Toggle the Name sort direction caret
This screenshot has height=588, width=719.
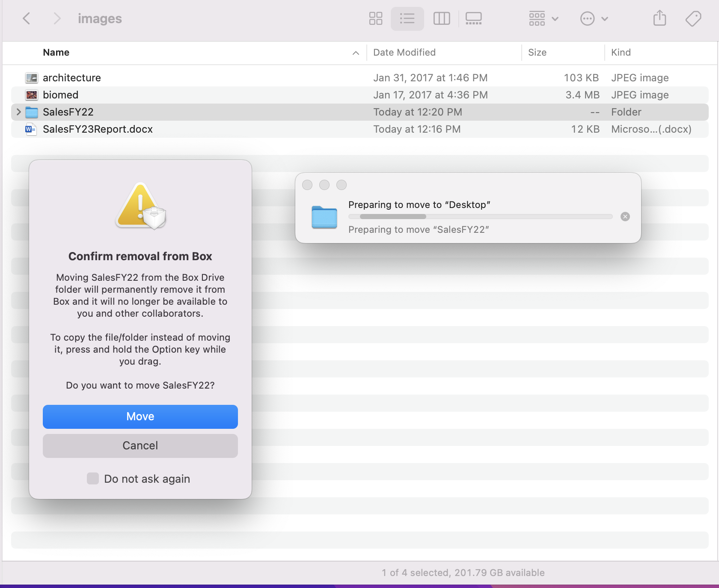pos(356,53)
